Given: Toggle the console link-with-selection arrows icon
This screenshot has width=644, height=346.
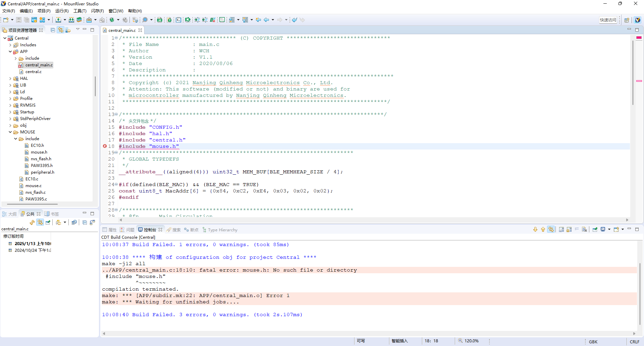Looking at the screenshot, I should tap(551, 229).
